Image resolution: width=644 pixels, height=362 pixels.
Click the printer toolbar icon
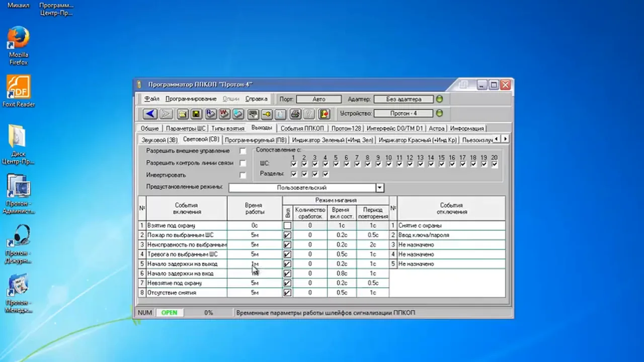(295, 114)
